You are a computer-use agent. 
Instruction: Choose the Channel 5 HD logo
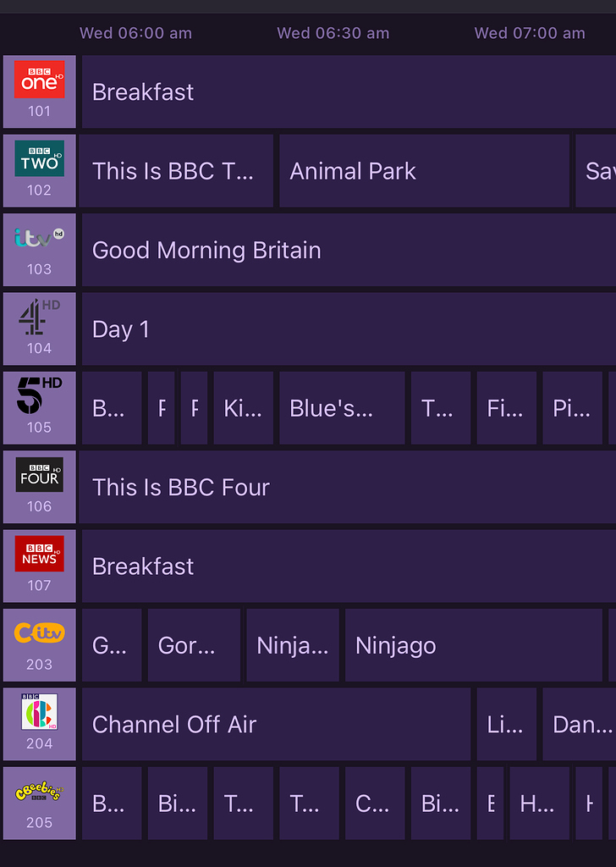tap(39, 395)
